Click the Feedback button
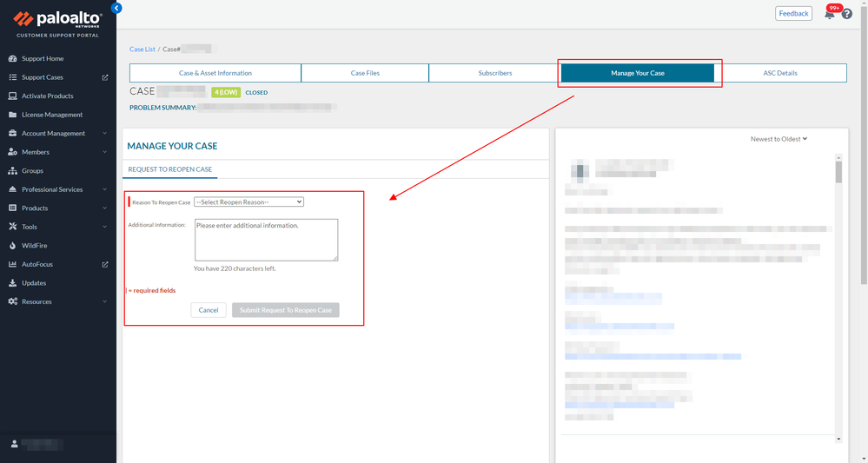This screenshot has height=463, width=868. coord(793,13)
